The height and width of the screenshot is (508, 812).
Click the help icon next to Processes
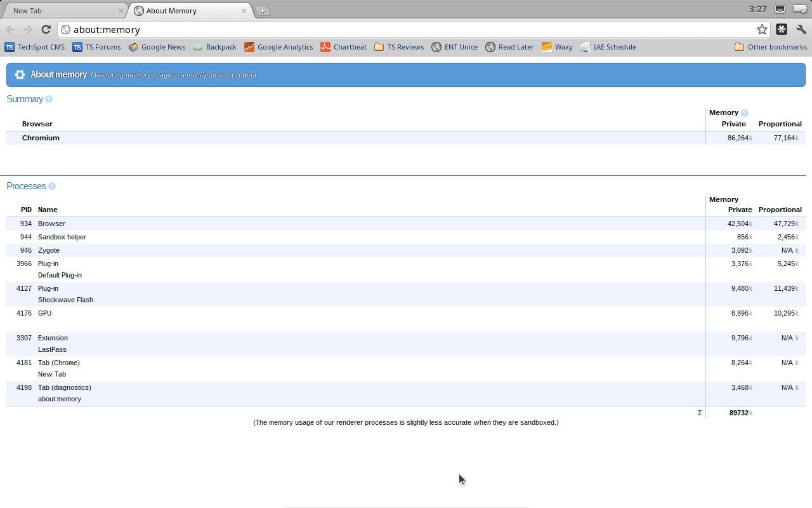click(52, 186)
